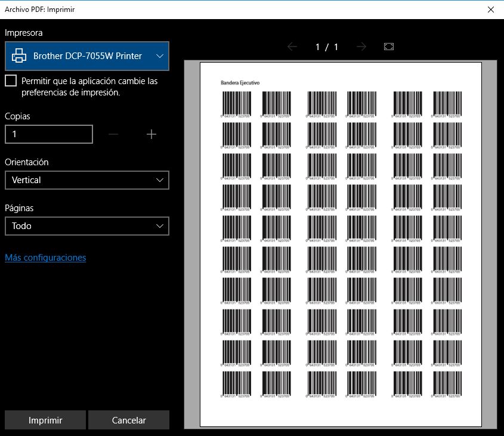This screenshot has width=504, height=436.
Task: Decrease copies with the minus button
Action: pos(113,134)
